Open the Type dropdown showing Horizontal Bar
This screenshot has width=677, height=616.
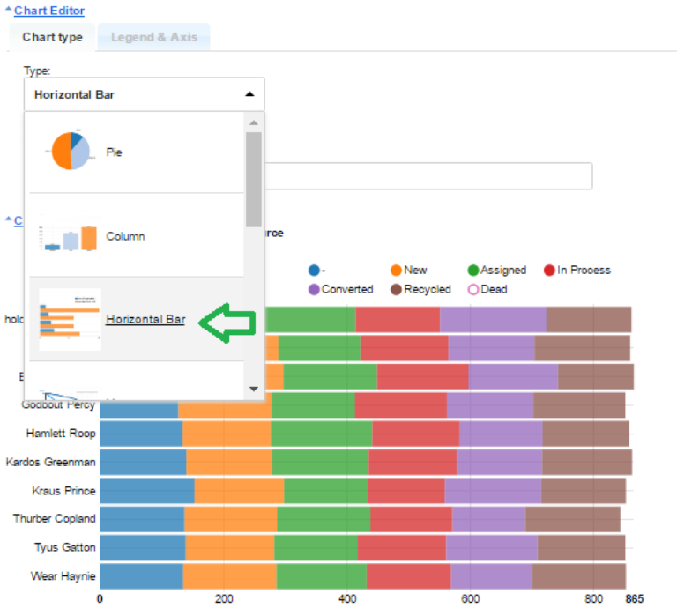pyautogui.click(x=145, y=94)
